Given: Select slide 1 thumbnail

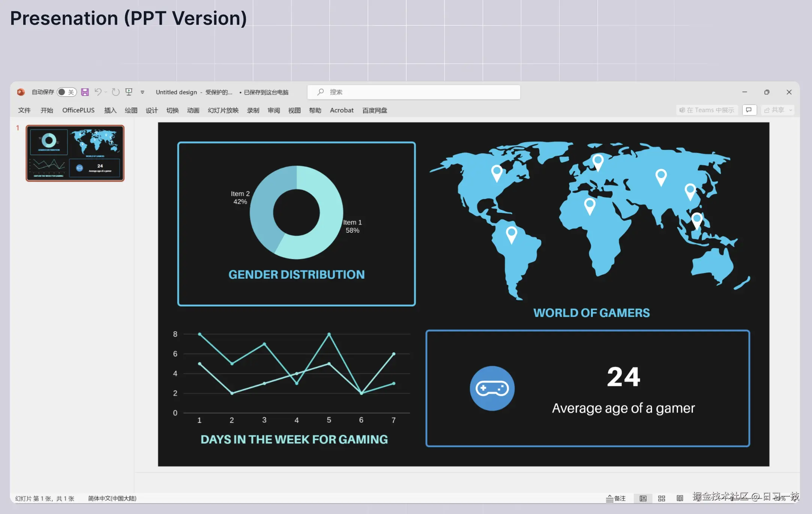Looking at the screenshot, I should (75, 153).
